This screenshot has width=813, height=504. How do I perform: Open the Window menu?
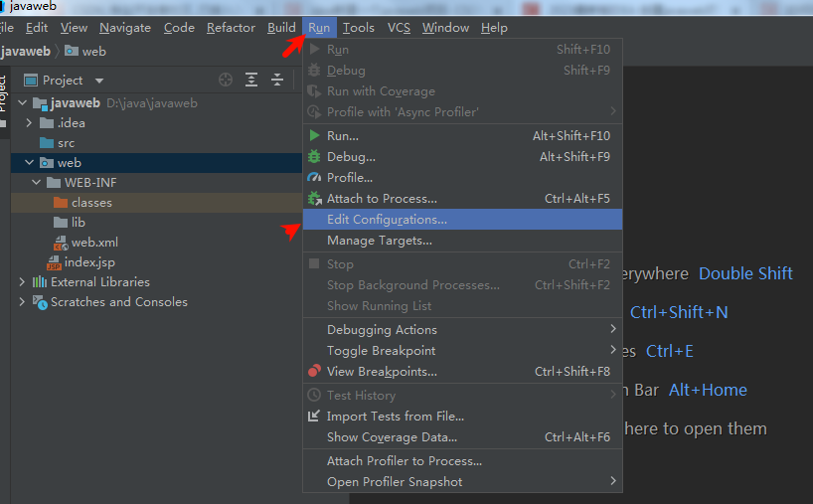pos(445,28)
